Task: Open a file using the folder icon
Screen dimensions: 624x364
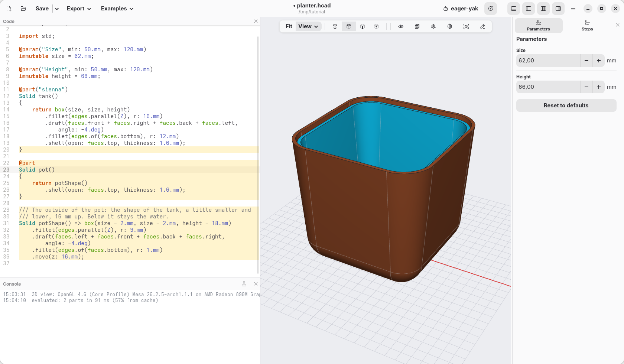Action: (x=23, y=9)
